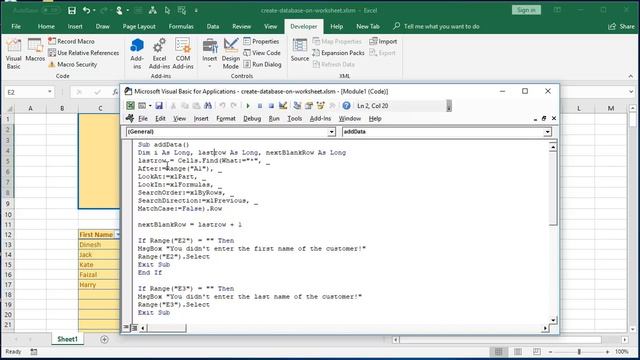Open Macro Security settings
Viewport: 640px width, 360px height.
click(x=73, y=64)
